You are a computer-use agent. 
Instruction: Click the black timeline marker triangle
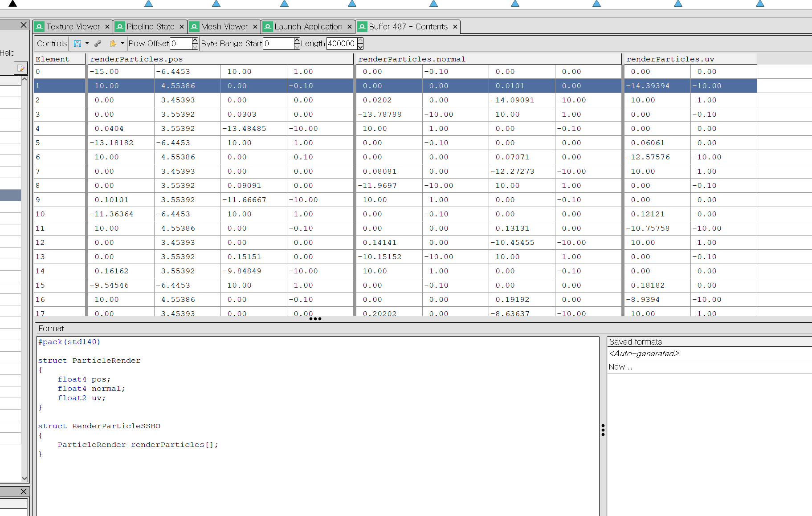(x=12, y=4)
